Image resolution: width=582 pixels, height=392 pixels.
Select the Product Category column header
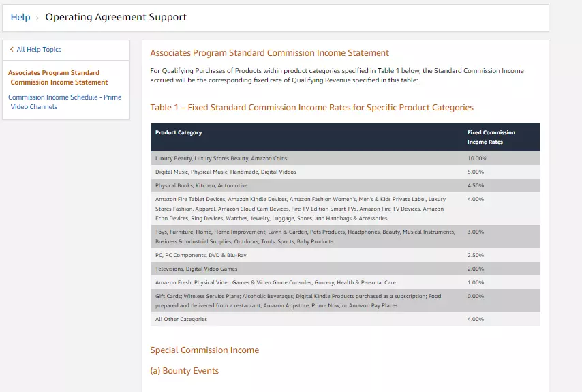pos(179,132)
